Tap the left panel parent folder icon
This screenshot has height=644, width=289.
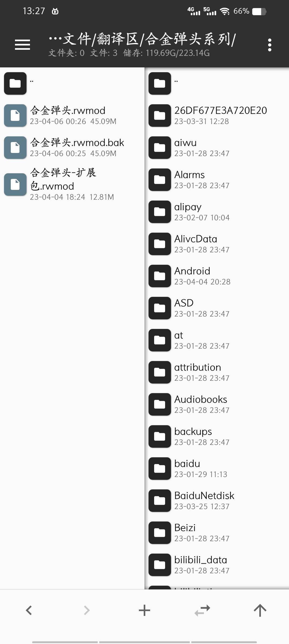point(15,83)
